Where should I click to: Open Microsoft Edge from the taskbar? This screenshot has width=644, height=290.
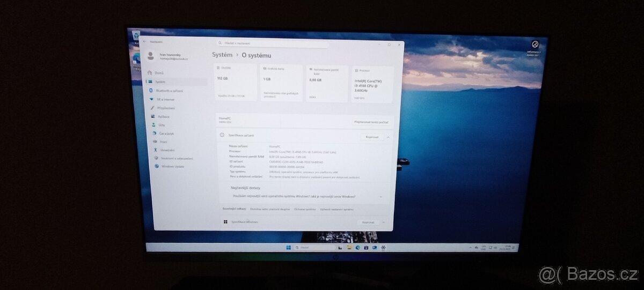[357, 248]
